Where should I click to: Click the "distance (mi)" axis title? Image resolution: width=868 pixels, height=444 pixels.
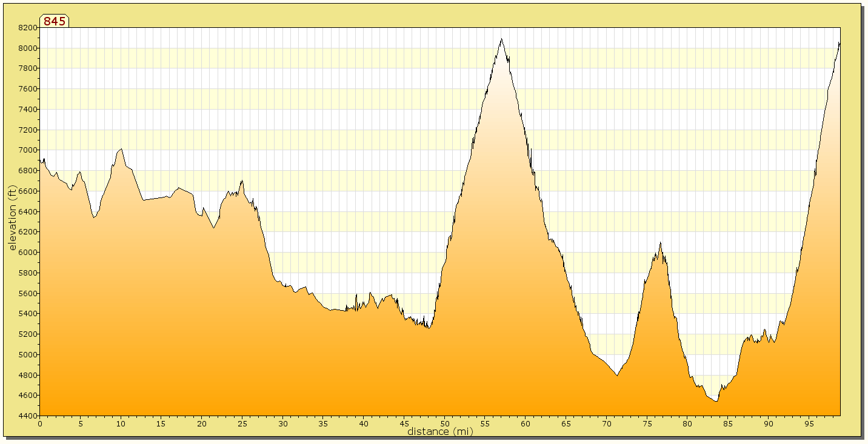point(440,431)
